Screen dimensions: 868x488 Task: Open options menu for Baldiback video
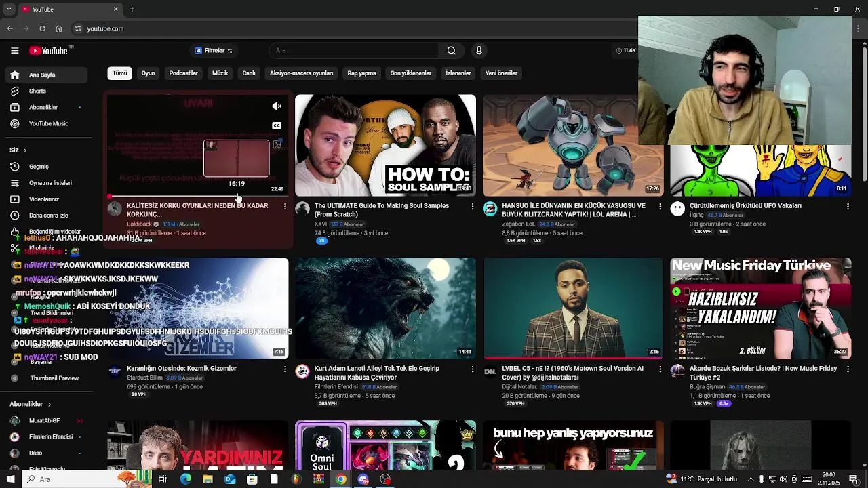(285, 206)
